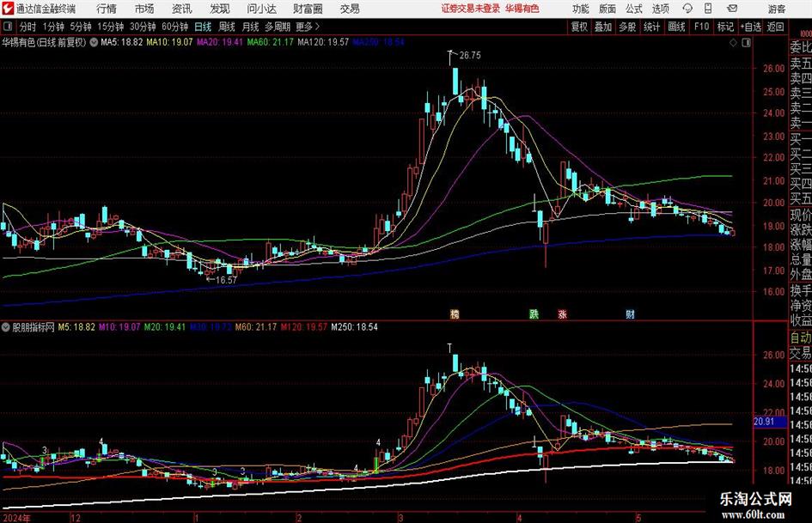Click the 游客 guest account label
The image size is (812, 523).
coord(777,9)
